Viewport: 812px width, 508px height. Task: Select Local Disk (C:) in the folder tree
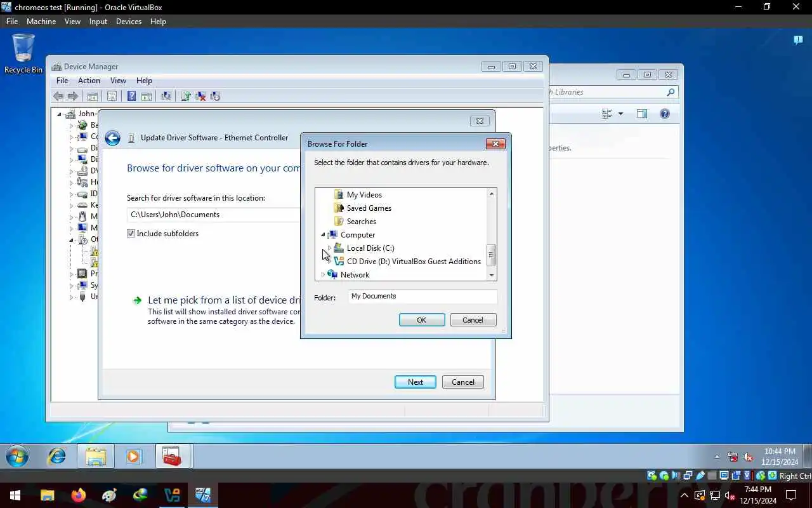tap(370, 248)
